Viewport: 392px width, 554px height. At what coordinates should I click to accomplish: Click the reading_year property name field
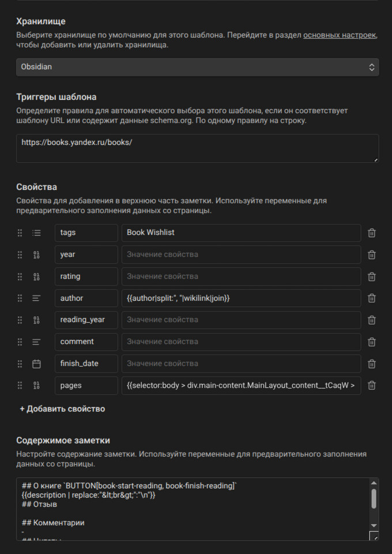point(86,320)
